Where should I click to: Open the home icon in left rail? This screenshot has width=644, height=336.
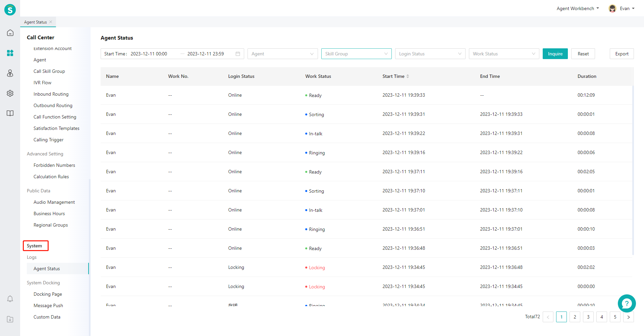tap(10, 33)
